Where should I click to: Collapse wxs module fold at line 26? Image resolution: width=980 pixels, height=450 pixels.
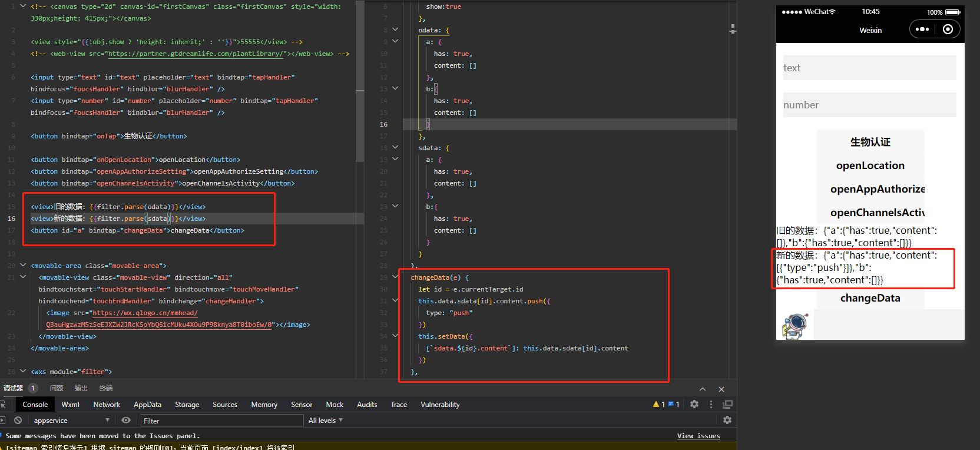click(x=23, y=371)
